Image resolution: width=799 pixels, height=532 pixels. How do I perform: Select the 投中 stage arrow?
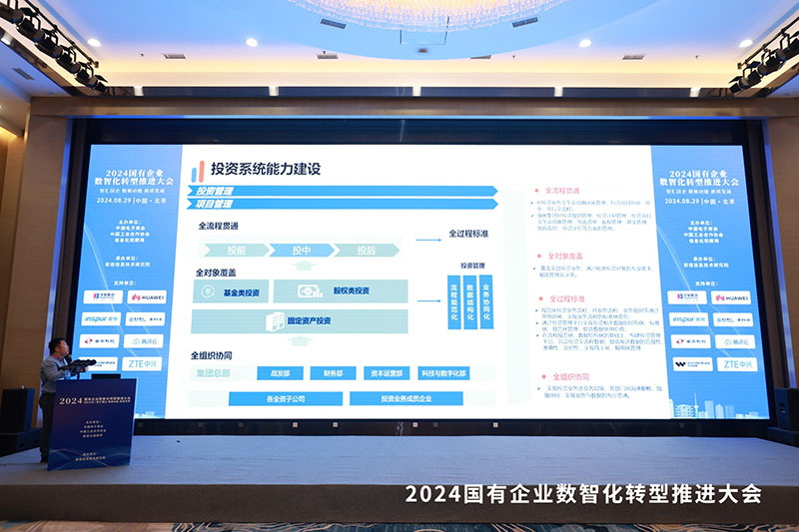[302, 250]
